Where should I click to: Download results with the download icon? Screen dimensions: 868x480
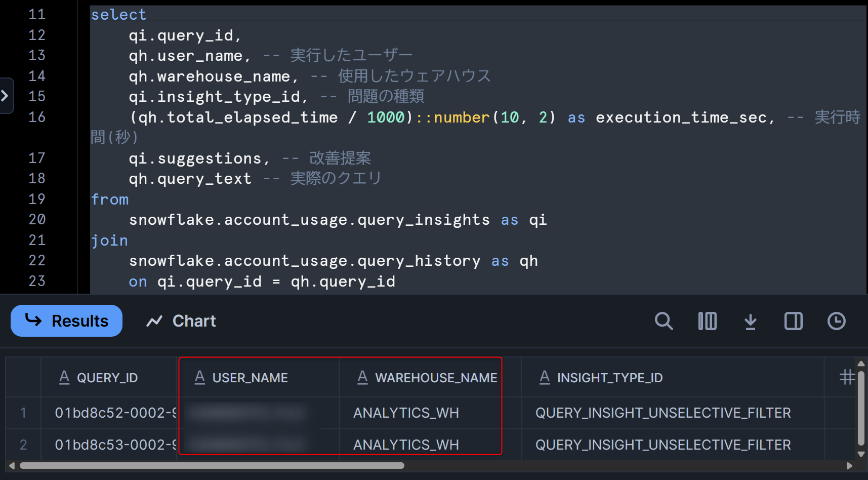pos(751,322)
